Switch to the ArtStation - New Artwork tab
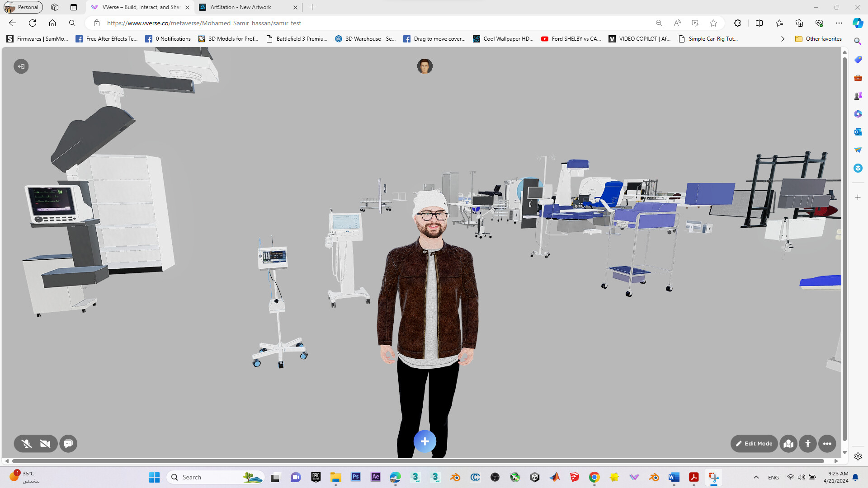Screen dimensions: 868x488 [x=241, y=7]
